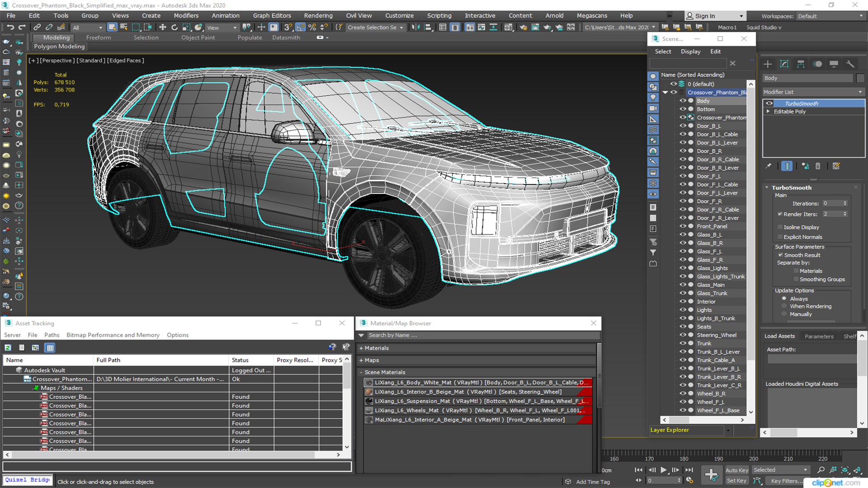This screenshot has width=868, height=488.
Task: Toggle the Smooth Result checkbox
Action: [x=780, y=255]
